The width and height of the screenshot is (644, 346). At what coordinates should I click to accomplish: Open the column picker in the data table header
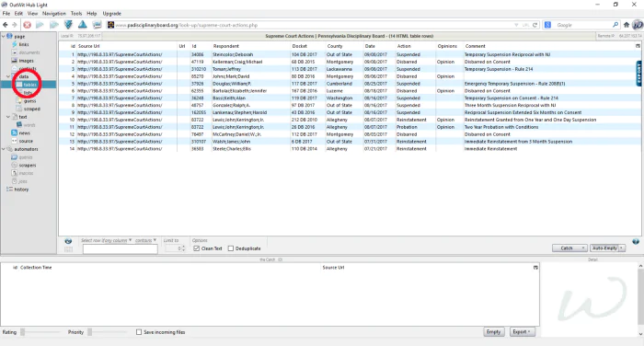(x=638, y=46)
